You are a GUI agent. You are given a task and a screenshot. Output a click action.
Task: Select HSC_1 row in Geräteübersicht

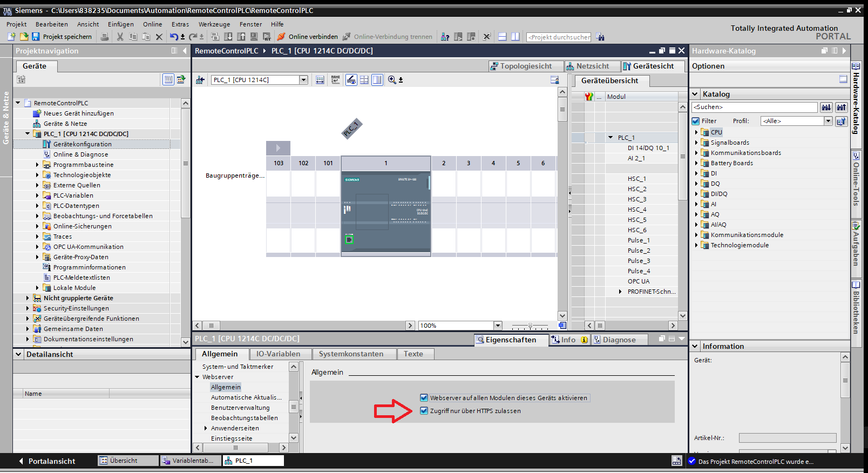[x=636, y=179]
